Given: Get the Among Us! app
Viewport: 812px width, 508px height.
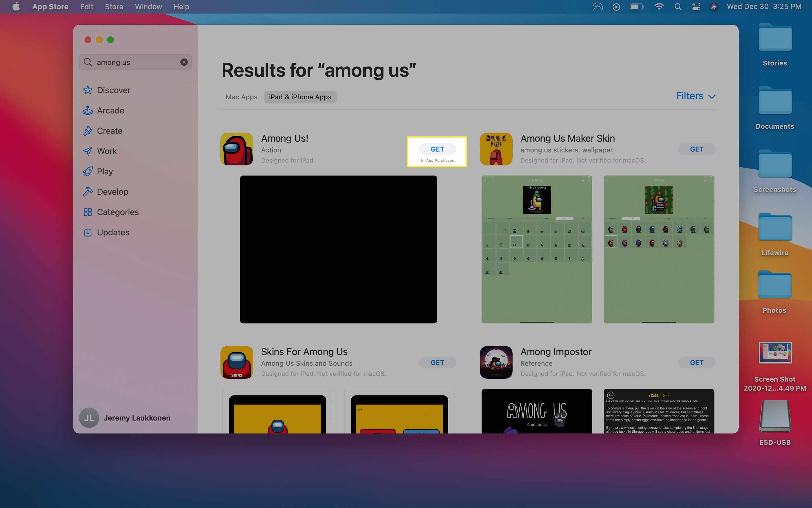Looking at the screenshot, I should pos(437,149).
